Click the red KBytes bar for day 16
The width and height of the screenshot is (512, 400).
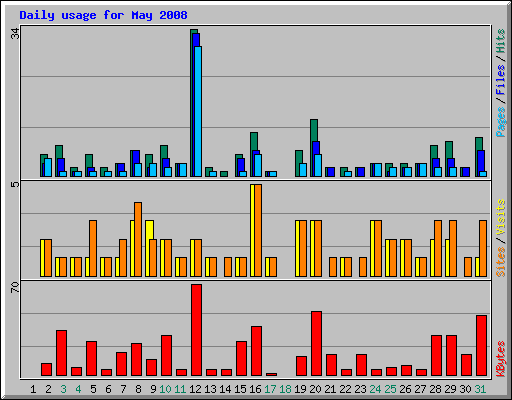tap(256, 351)
